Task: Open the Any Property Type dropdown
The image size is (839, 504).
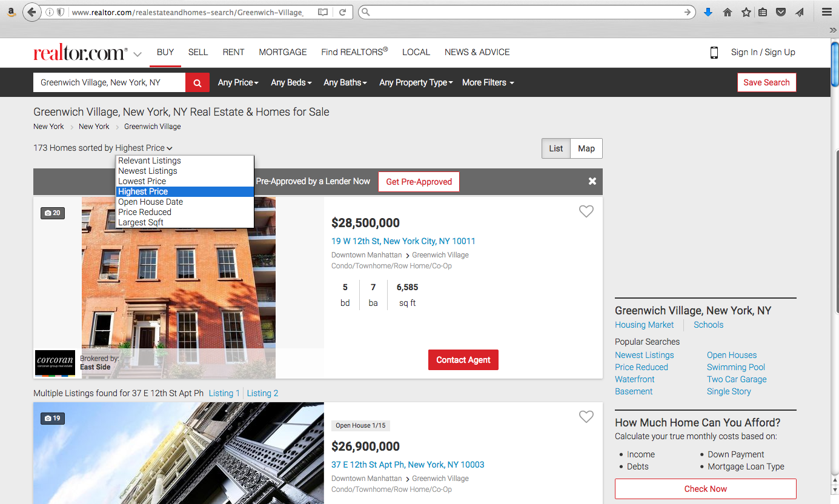Action: (x=416, y=82)
